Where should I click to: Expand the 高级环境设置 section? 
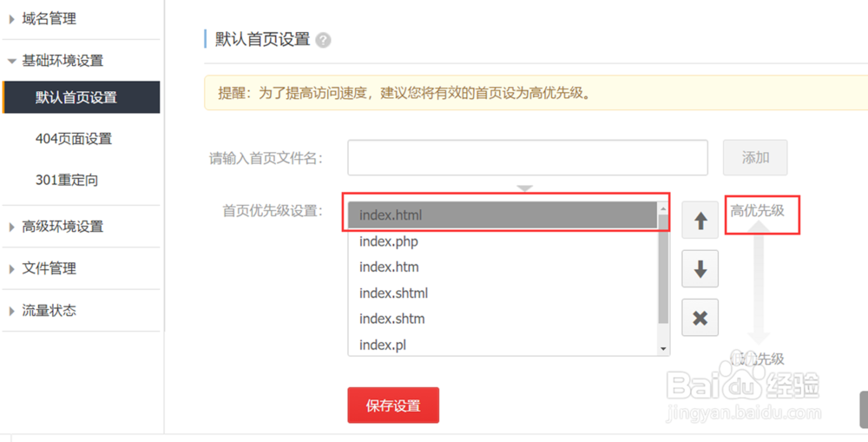coord(62,227)
